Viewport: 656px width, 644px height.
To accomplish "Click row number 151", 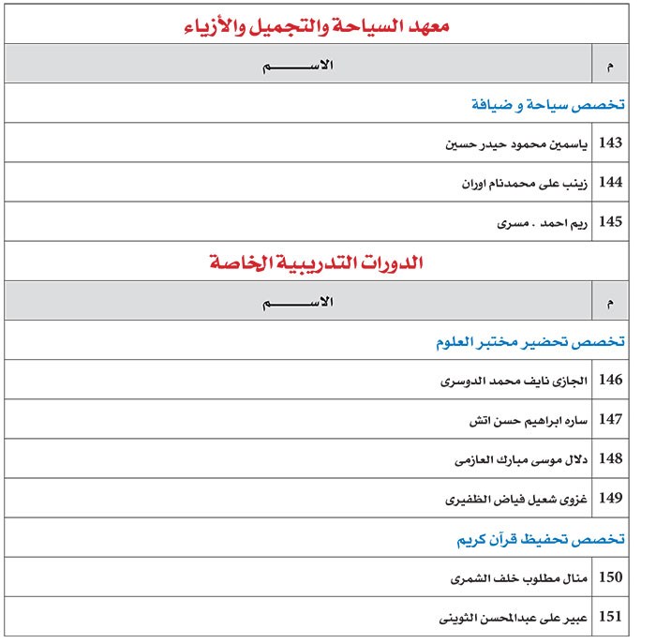I will coord(610,616).
